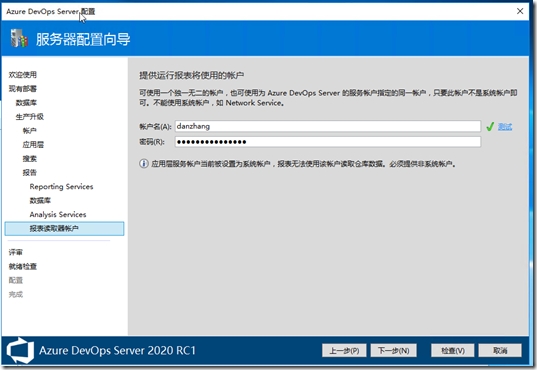Click the 下一步(N) next button
Viewport: 537px width, 370px height.
394,350
